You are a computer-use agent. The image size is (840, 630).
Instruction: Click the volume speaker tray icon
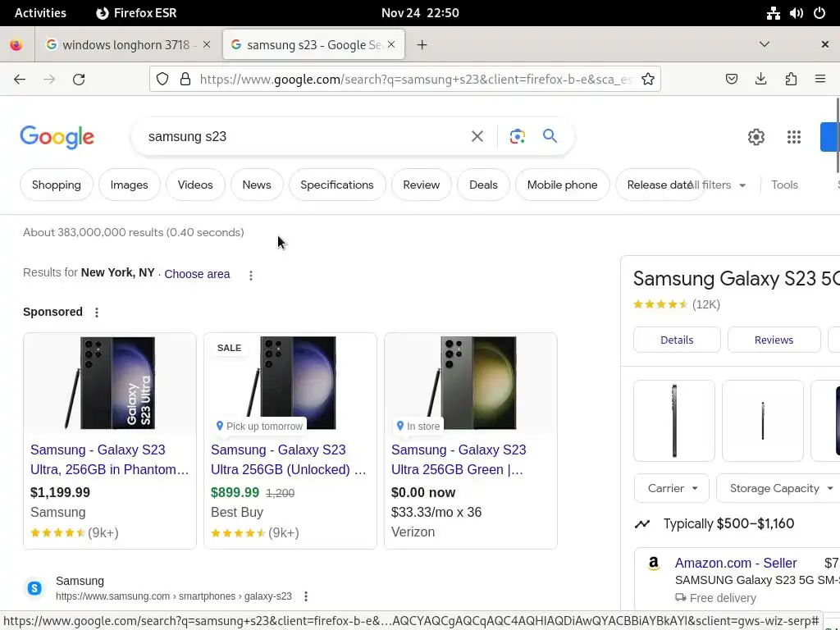[x=797, y=13]
